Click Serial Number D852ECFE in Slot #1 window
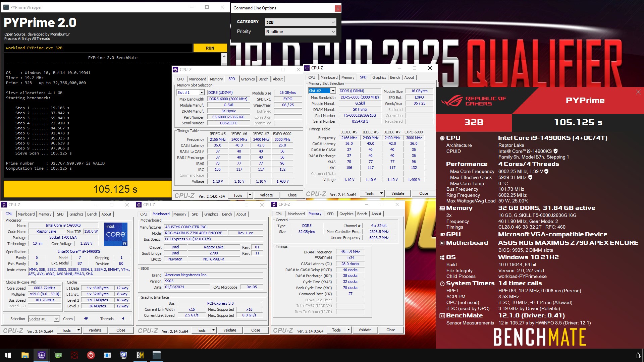Viewport: 644px width, 362px height. pyautogui.click(x=228, y=123)
